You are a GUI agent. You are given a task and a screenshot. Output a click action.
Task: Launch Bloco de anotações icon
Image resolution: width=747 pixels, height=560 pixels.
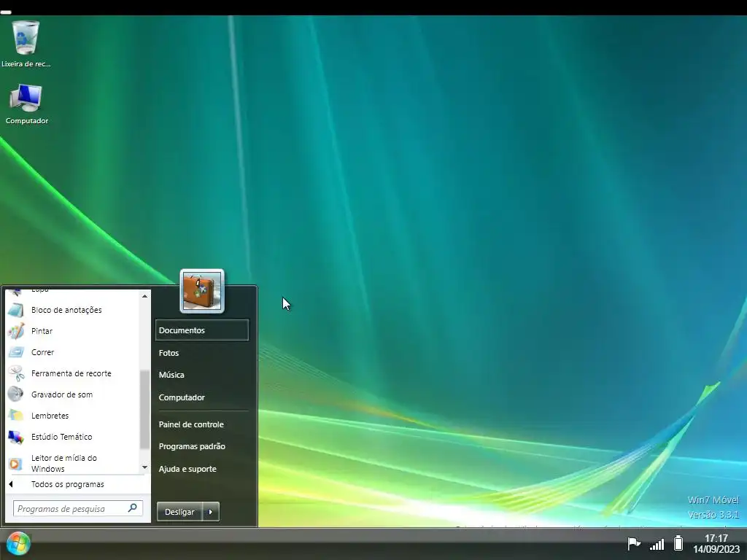coord(16,310)
